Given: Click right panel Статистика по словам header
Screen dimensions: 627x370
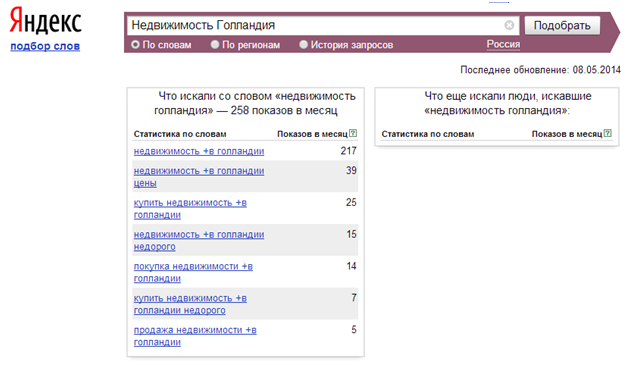Looking at the screenshot, I should point(428,134).
